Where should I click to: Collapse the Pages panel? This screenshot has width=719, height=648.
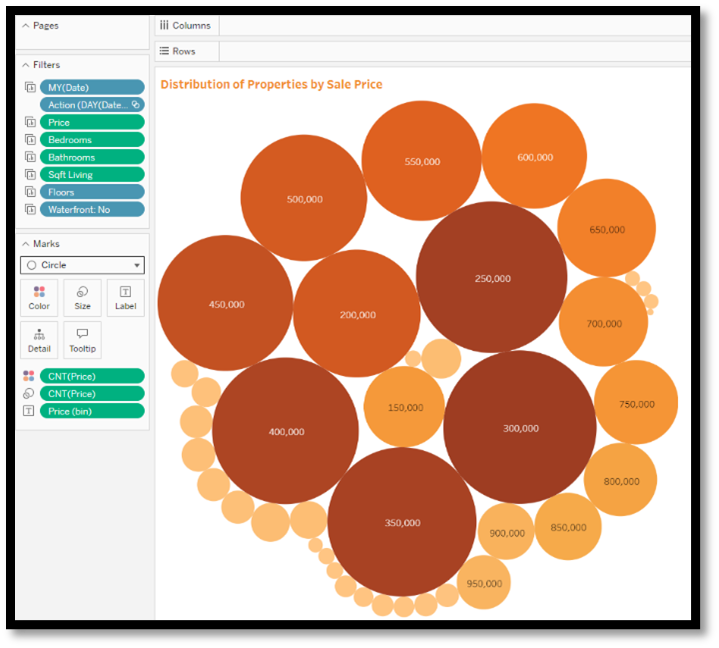point(25,26)
